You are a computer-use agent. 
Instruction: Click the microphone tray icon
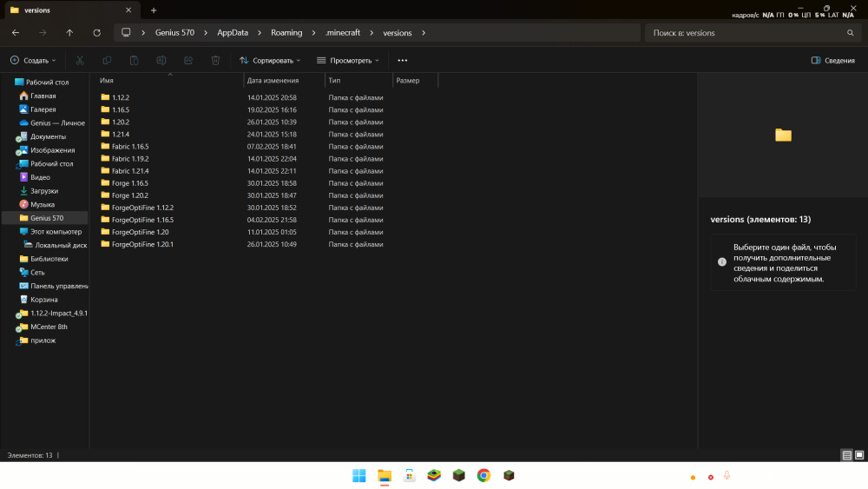coord(727,476)
